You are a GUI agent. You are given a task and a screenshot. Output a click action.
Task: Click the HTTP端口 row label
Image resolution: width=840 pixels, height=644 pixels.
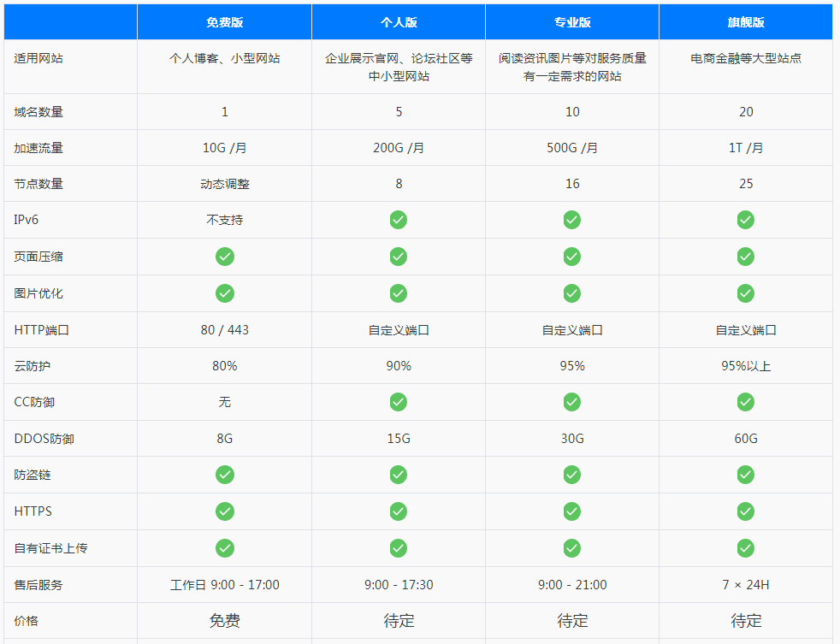pos(41,330)
